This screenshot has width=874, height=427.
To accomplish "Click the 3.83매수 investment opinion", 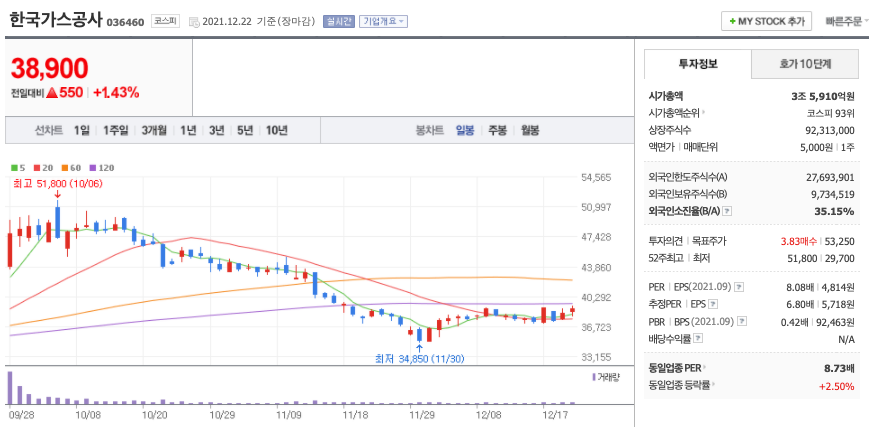I will pyautogui.click(x=799, y=241).
